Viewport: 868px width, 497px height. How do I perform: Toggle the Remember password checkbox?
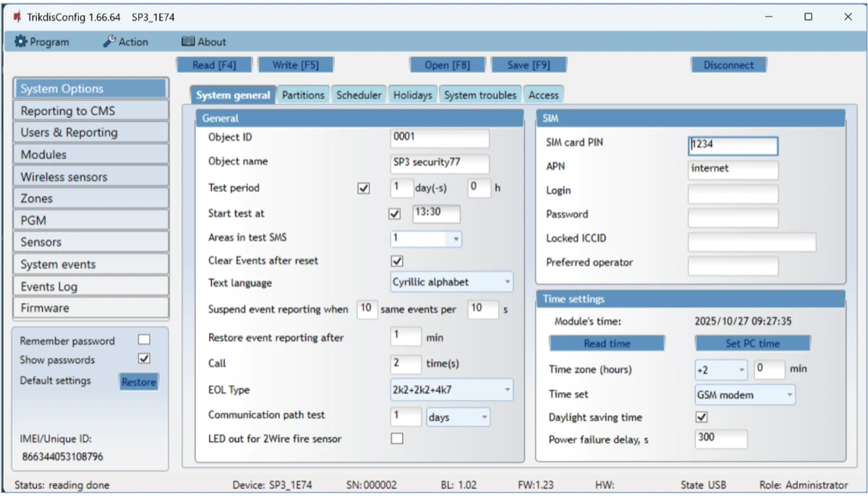click(x=144, y=340)
